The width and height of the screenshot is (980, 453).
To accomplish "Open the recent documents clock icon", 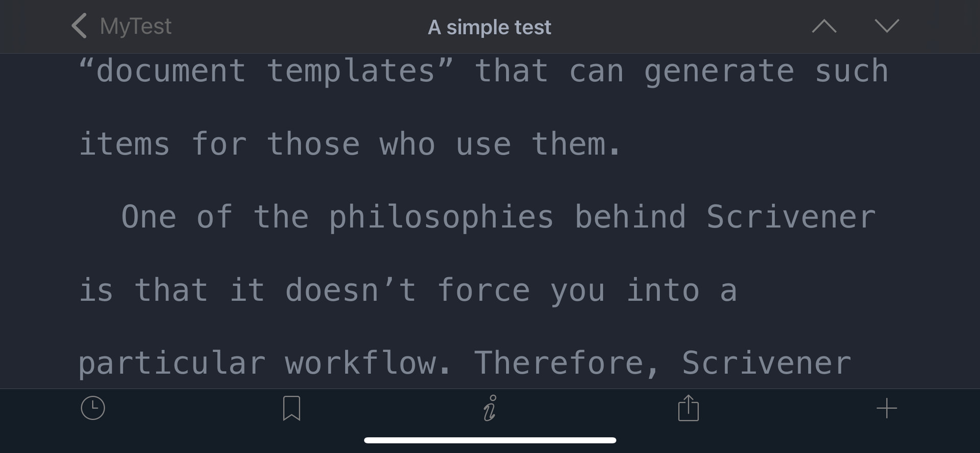I will coord(93,409).
